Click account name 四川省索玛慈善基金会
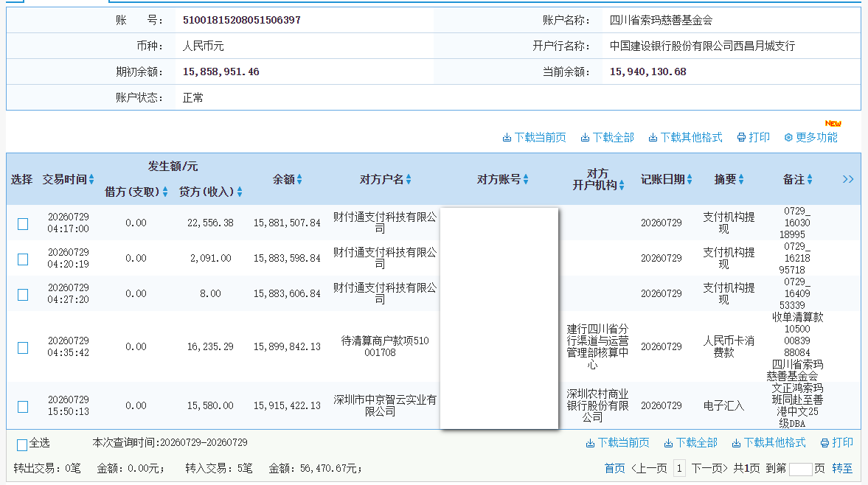 pyautogui.click(x=661, y=20)
